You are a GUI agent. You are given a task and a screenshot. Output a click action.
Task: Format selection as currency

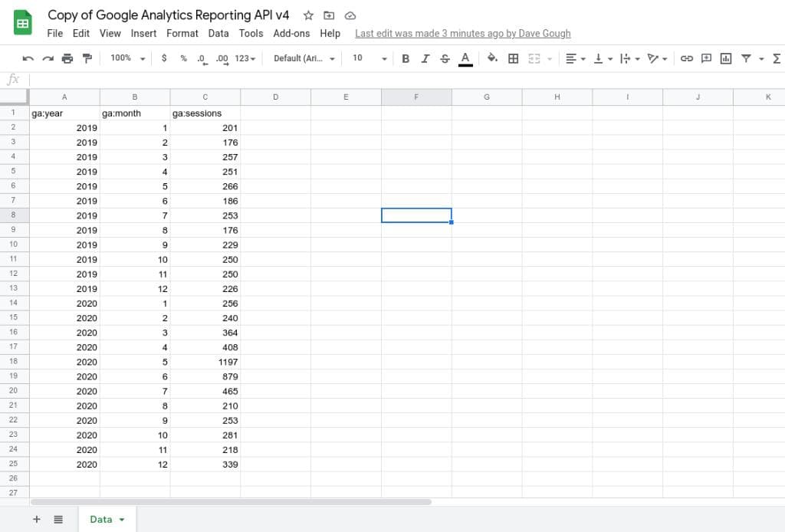(164, 58)
